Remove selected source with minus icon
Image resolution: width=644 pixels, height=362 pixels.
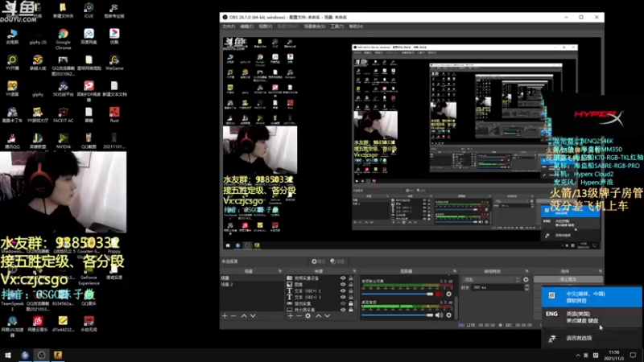point(299,315)
